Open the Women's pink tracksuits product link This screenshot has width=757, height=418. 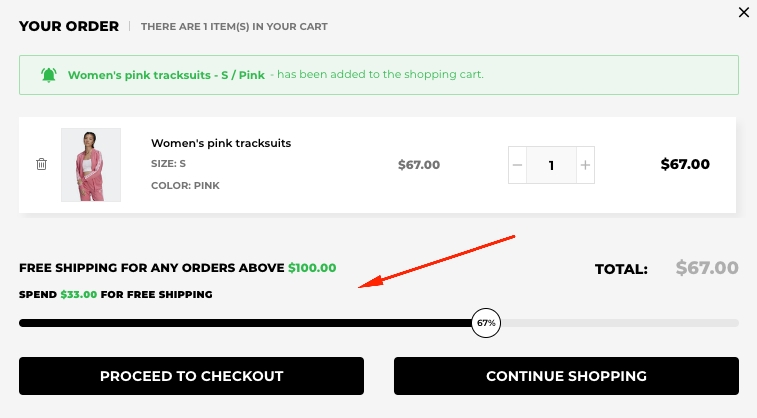221,143
